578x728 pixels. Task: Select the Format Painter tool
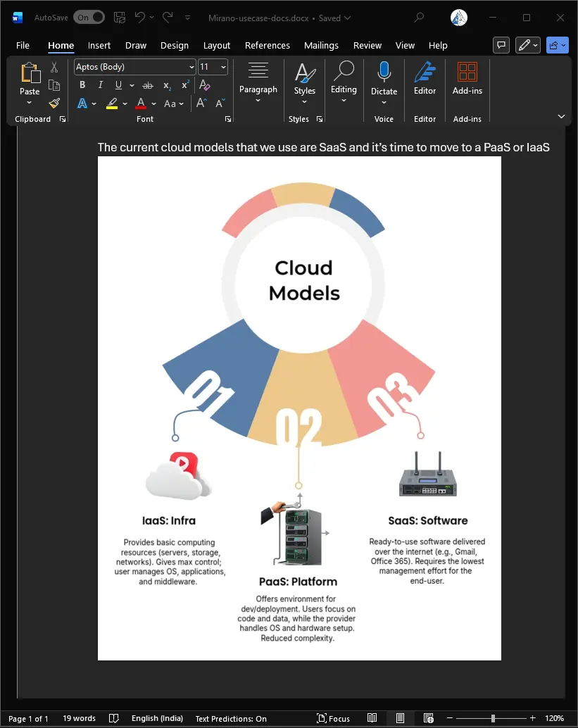click(54, 103)
